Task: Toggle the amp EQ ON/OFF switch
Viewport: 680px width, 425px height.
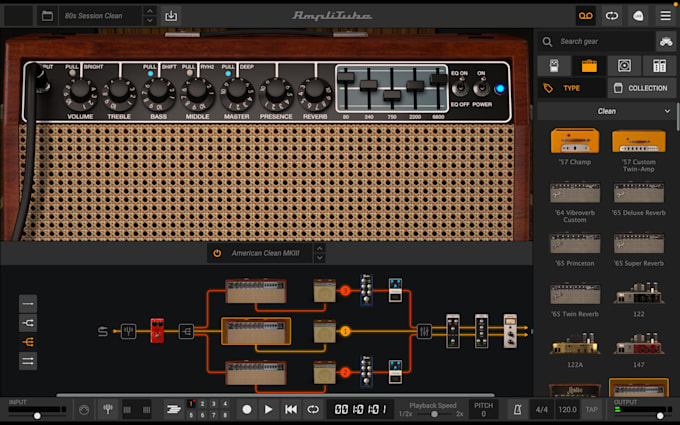Action: tap(459, 88)
